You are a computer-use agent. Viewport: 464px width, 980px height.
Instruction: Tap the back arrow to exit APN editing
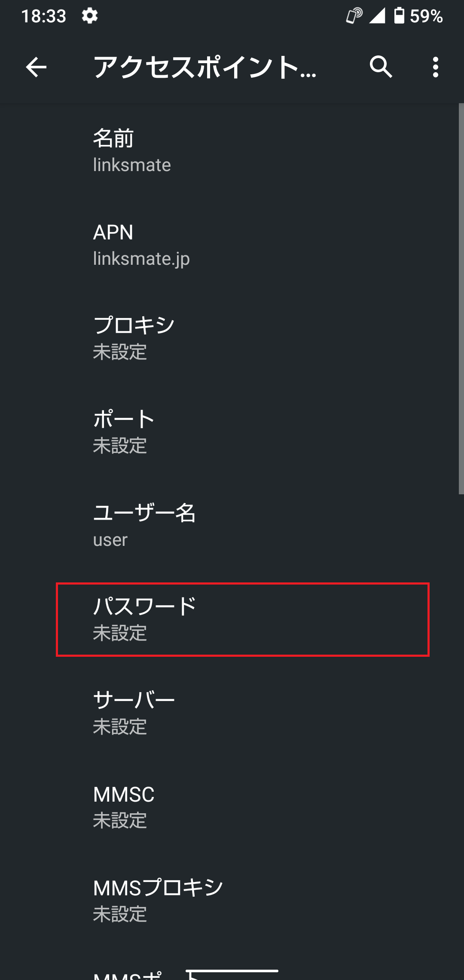(x=36, y=67)
